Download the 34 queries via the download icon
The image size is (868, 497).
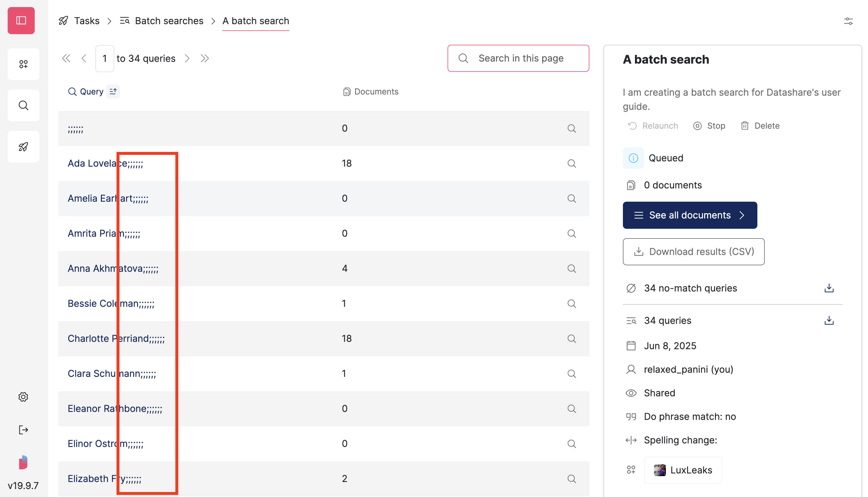[829, 320]
